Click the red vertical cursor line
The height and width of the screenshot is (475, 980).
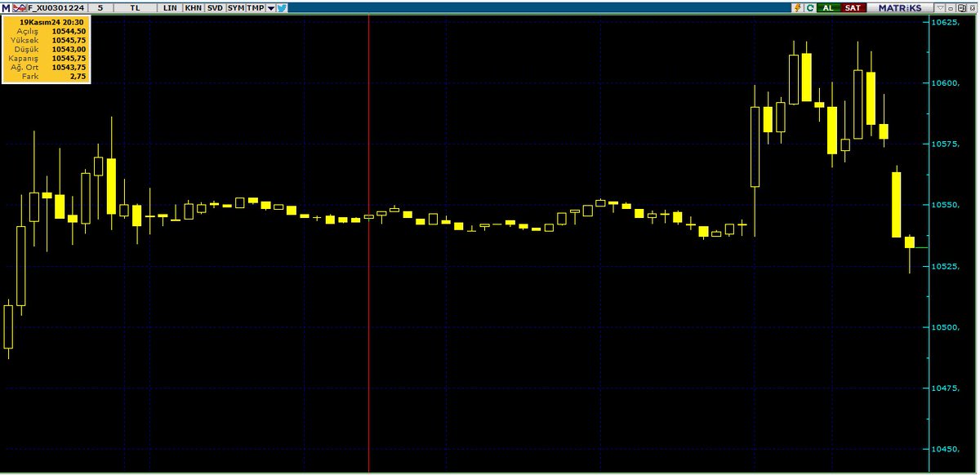click(368, 245)
